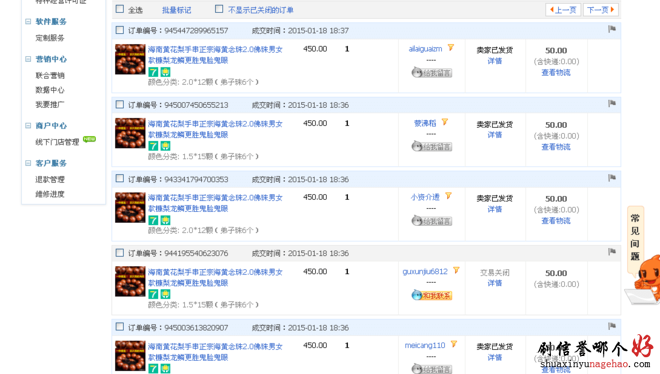Image resolution: width=660 pixels, height=374 pixels.
Task: Click 批量标记 batch mark link
Action: (x=176, y=10)
